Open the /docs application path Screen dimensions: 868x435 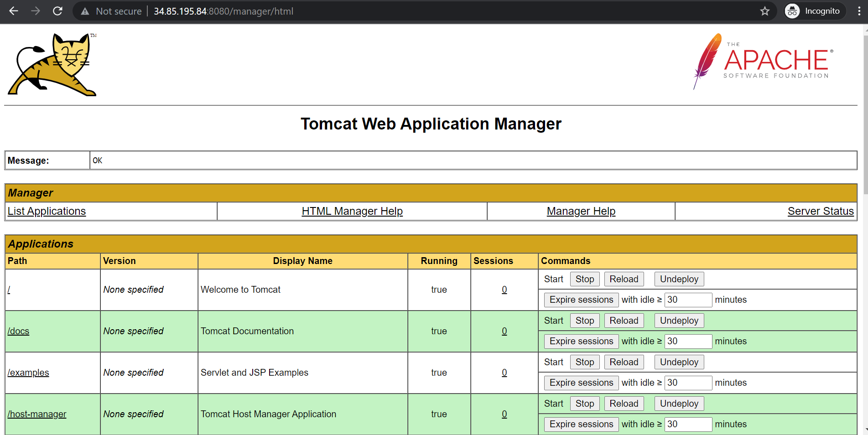click(x=18, y=331)
